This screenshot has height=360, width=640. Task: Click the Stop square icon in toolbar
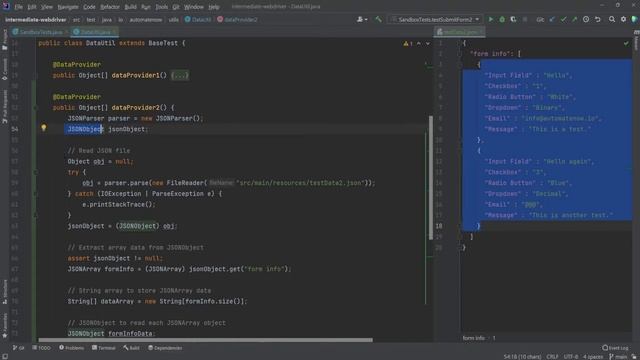point(525,19)
